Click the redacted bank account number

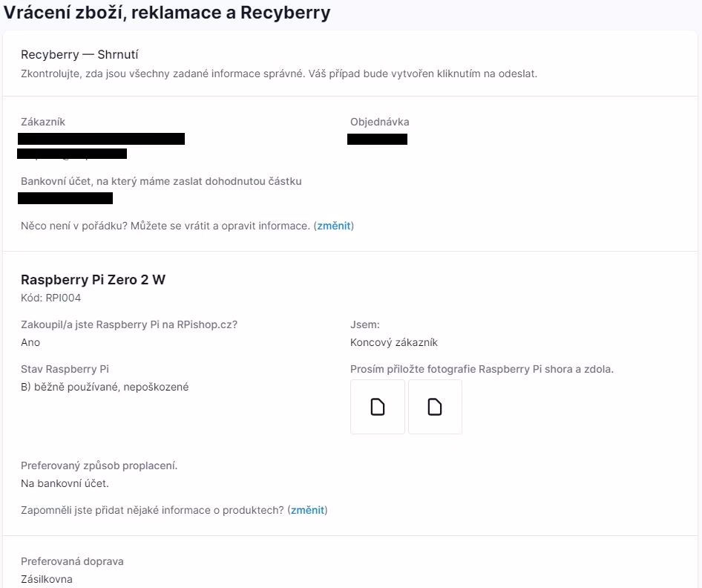65,198
